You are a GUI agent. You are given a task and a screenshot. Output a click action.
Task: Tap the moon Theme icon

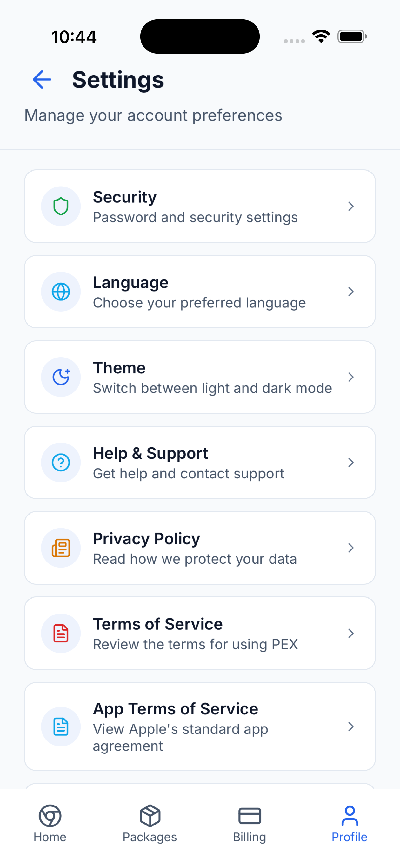[61, 377]
